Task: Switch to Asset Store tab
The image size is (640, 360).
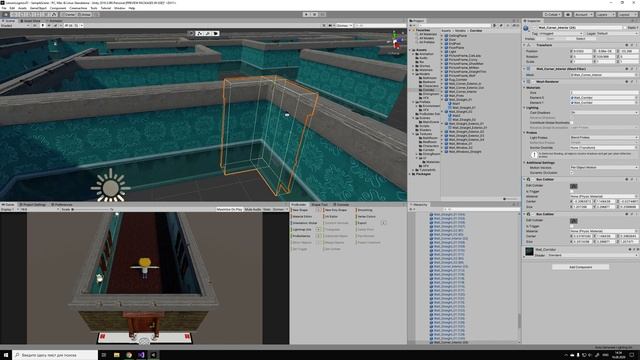Action: pos(31,20)
